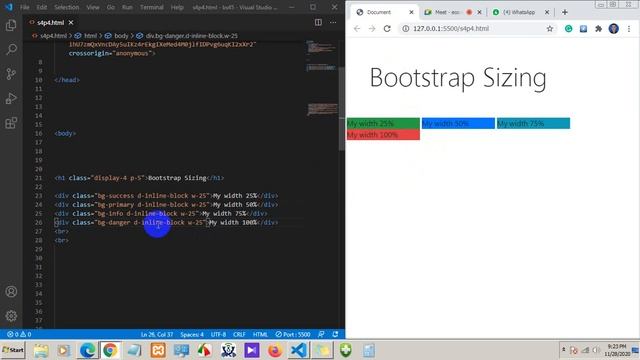This screenshot has width=640, height=360.
Task: Select the div.bg-danger breadcrumb item
Action: (187, 36)
